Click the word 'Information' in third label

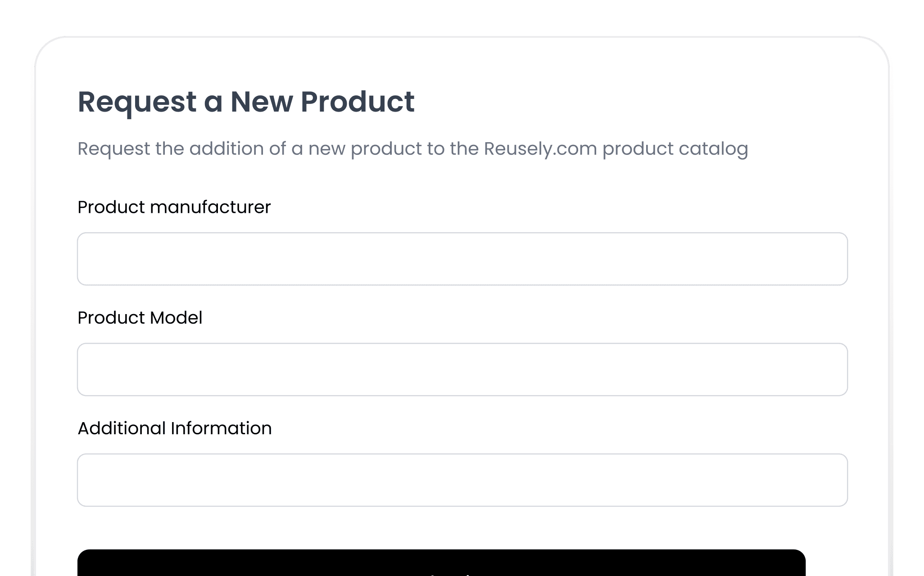(x=221, y=428)
